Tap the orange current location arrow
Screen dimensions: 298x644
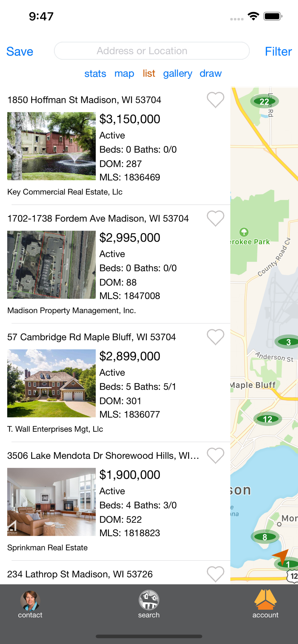281,556
